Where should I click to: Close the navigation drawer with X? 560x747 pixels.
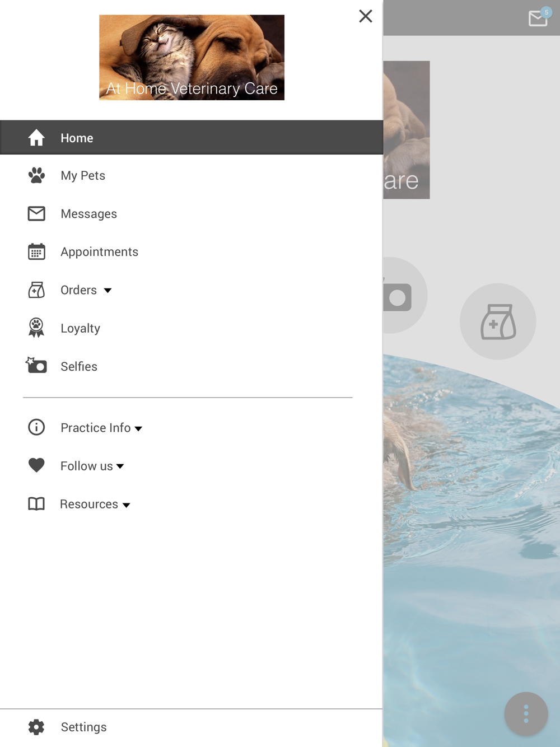point(366,16)
